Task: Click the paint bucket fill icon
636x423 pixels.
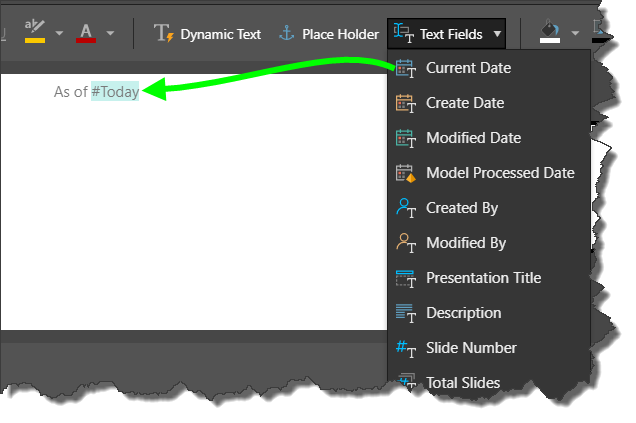Action: pos(549,33)
